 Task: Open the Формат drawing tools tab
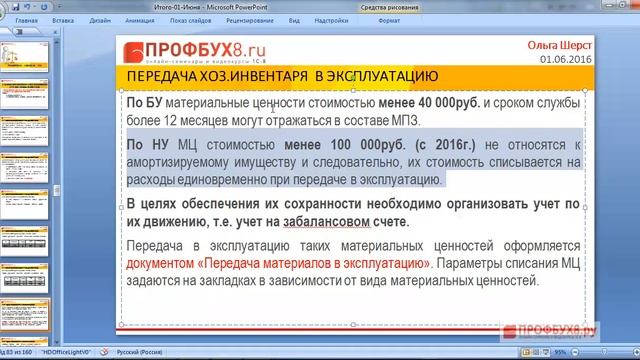point(389,20)
